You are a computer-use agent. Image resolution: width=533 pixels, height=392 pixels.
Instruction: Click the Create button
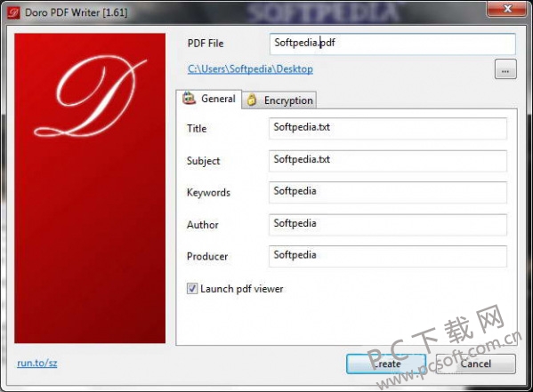point(386,364)
